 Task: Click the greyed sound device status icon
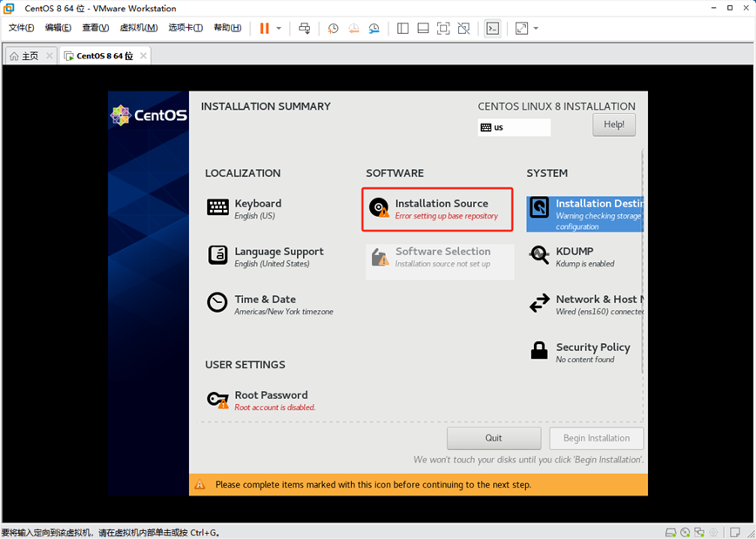[x=714, y=532]
